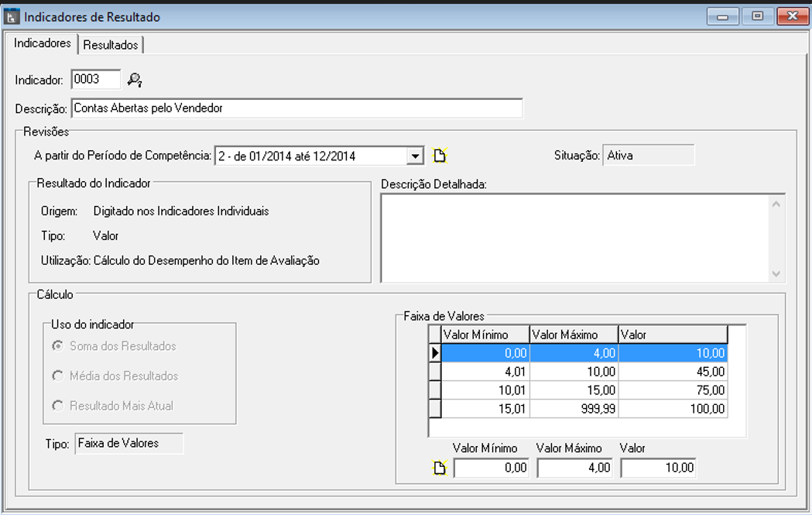
Task: Click new range icon beside Valor Mínimo field
Action: point(440,468)
